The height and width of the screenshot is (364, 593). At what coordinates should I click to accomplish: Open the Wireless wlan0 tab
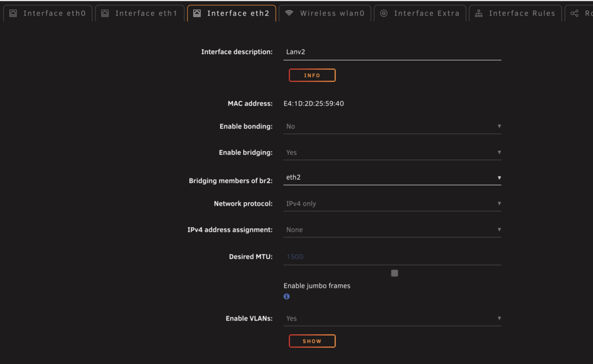(325, 13)
